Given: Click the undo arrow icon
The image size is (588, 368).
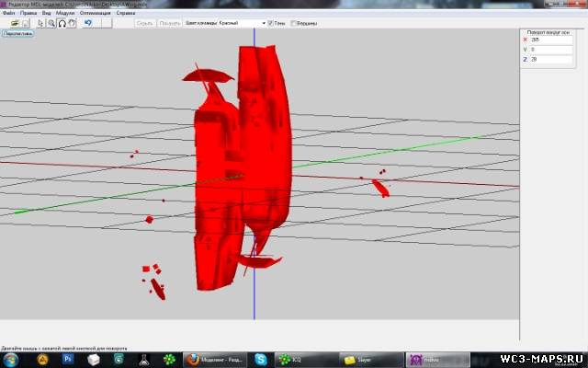Looking at the screenshot, I should pos(88,23).
